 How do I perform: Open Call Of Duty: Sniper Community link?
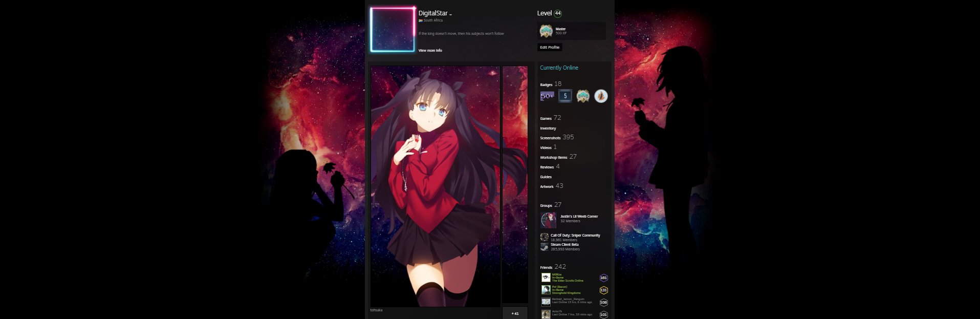[x=575, y=235]
